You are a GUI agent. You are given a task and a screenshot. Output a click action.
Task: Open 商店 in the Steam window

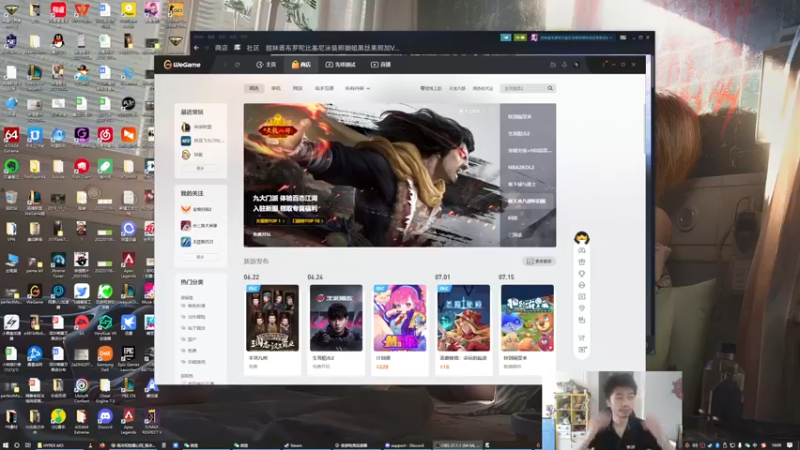tap(221, 48)
